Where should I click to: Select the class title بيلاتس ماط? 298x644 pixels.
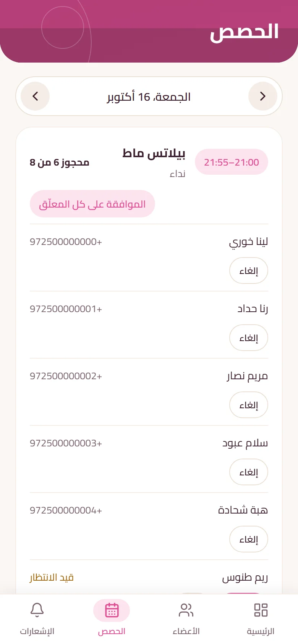click(x=154, y=153)
